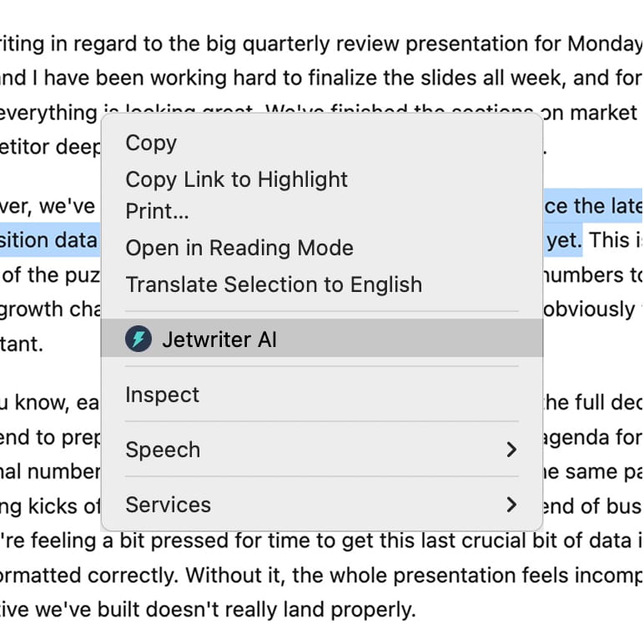
Task: Select Copy from the context menu
Action: click(151, 143)
